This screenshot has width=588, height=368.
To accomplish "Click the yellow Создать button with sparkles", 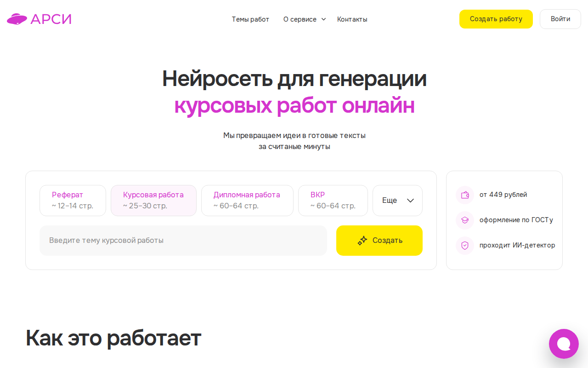I will point(379,241).
